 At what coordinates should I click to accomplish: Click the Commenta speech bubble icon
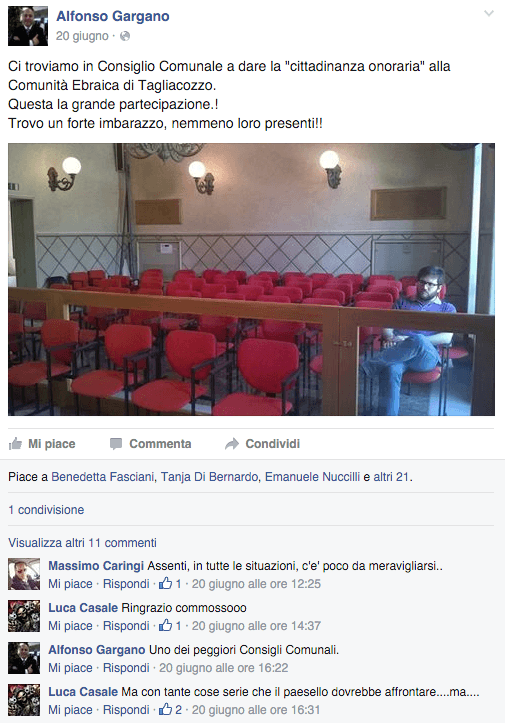(x=116, y=444)
